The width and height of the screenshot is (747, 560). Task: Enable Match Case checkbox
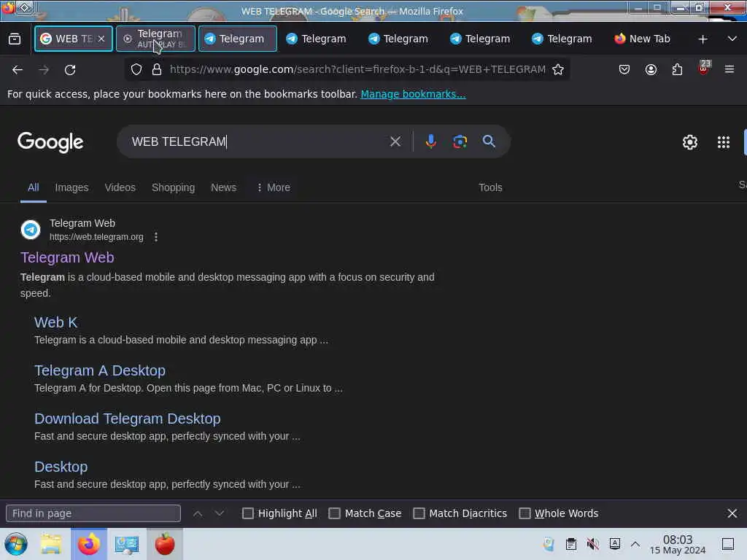click(334, 513)
